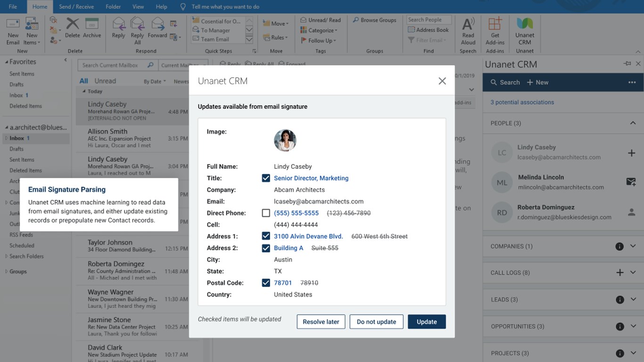Open the Categorize dropdown
This screenshot has height=362, width=644.
tap(319, 30)
